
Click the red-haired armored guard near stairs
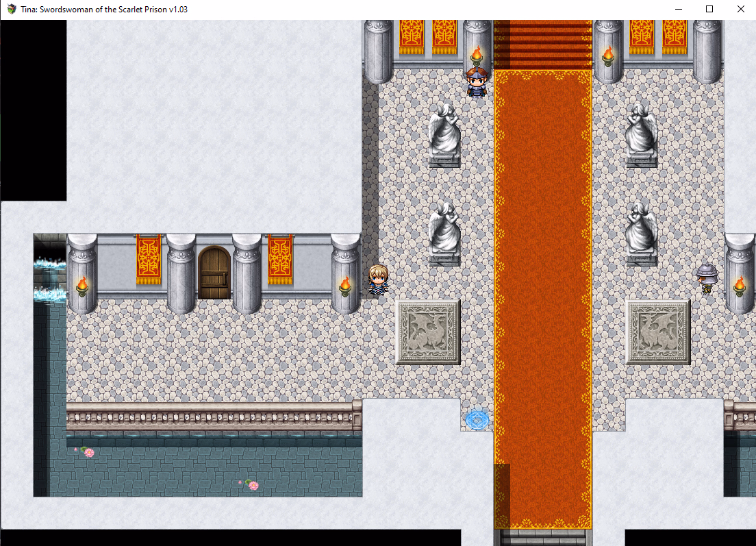pos(477,82)
